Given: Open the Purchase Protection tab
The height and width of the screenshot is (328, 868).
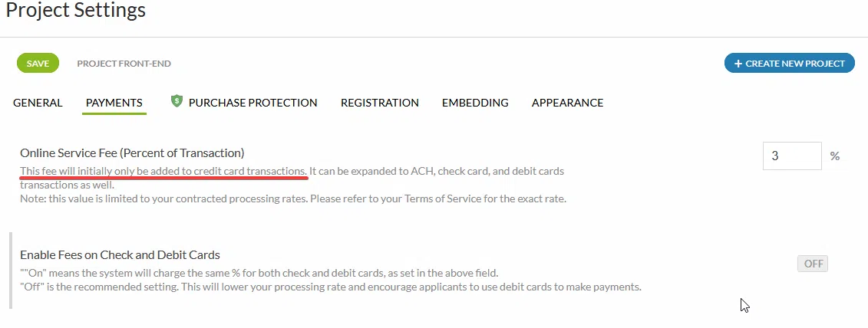Looking at the screenshot, I should click(x=252, y=103).
